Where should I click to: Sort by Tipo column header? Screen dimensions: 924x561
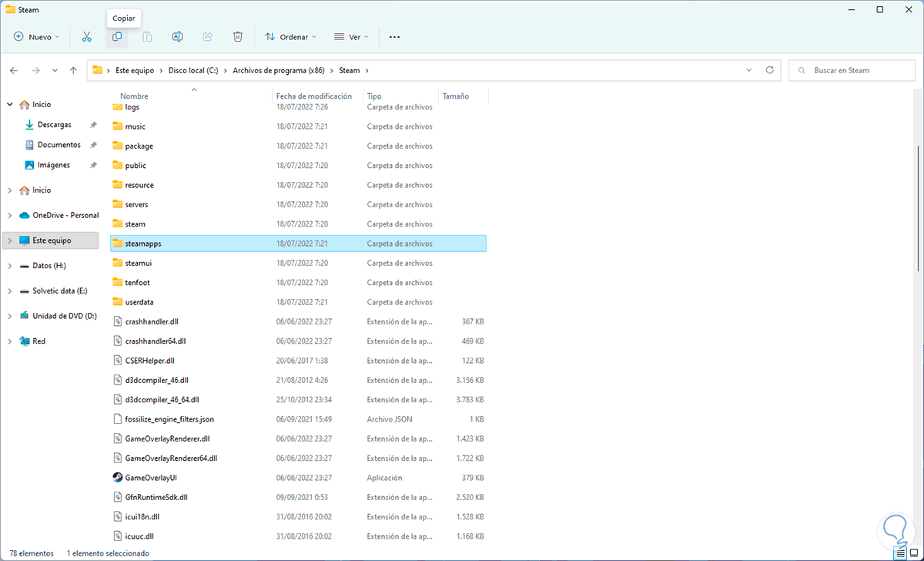[x=374, y=96]
